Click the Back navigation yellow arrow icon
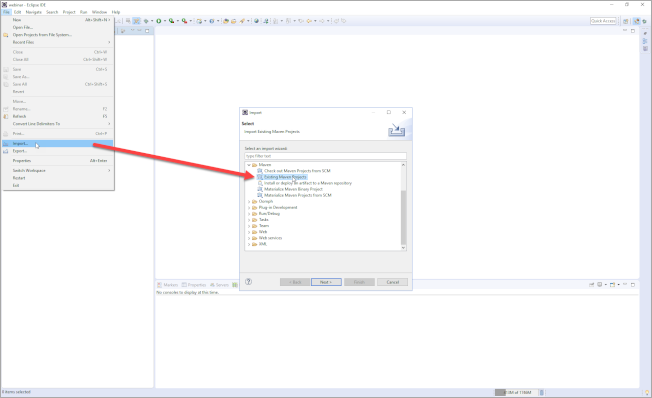 click(x=309, y=21)
